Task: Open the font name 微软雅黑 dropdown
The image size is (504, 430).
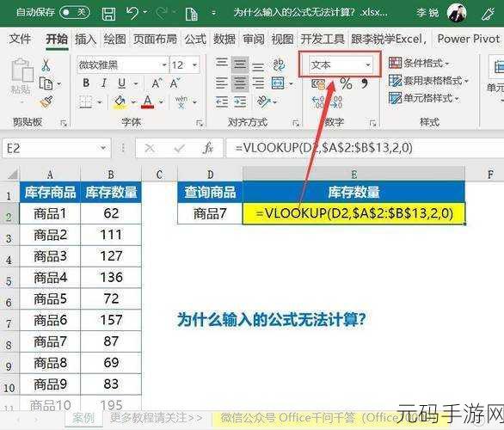Action: (164, 64)
